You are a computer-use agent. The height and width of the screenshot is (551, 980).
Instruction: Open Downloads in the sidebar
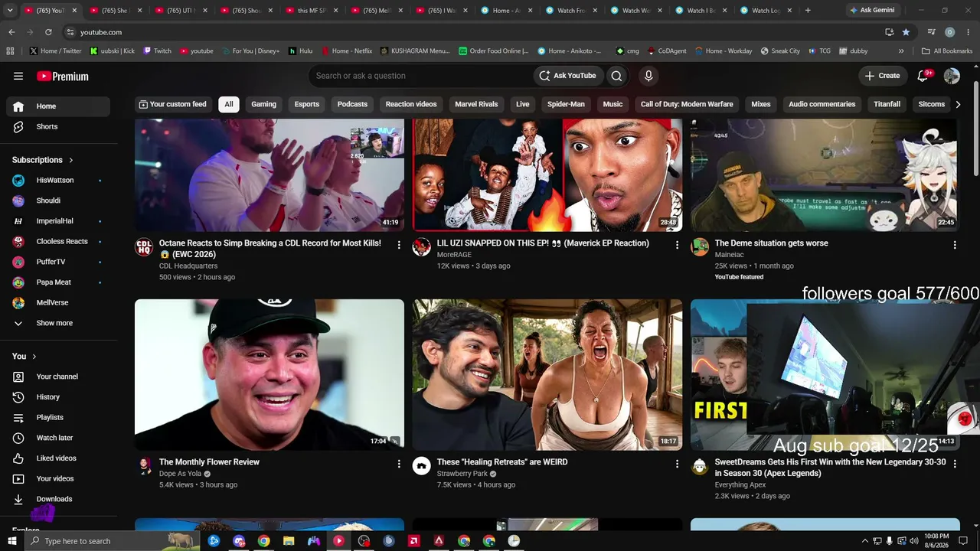(x=58, y=499)
